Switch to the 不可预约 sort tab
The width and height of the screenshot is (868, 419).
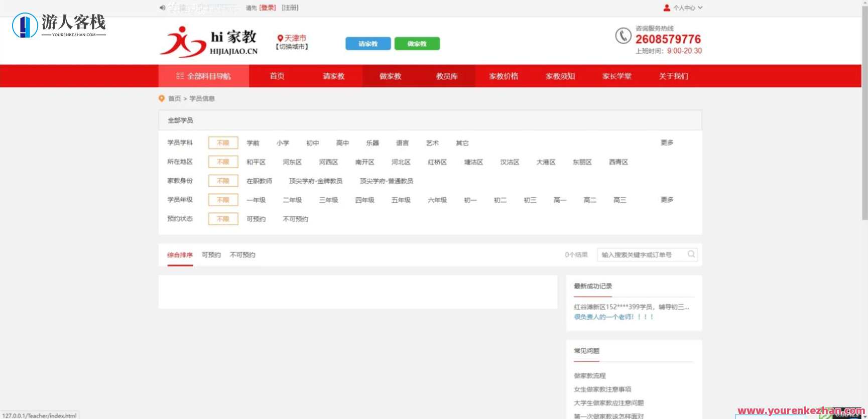pyautogui.click(x=242, y=255)
